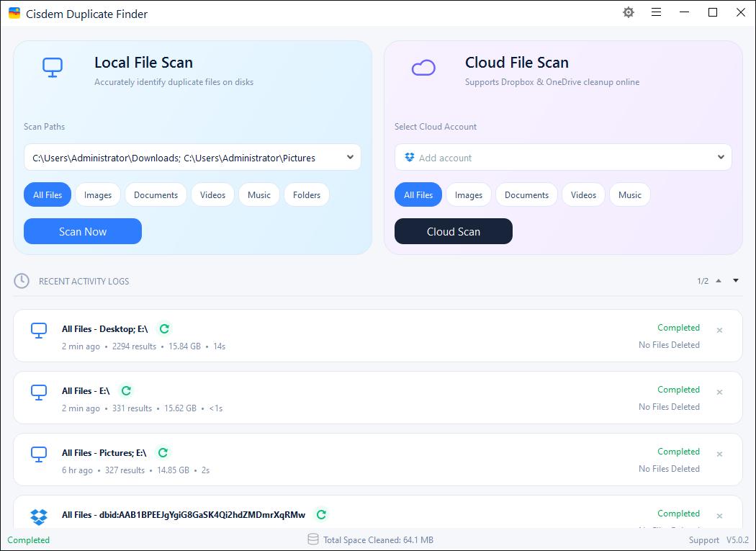Click Total Space Cleaned: 64.1 MB text

(x=378, y=540)
